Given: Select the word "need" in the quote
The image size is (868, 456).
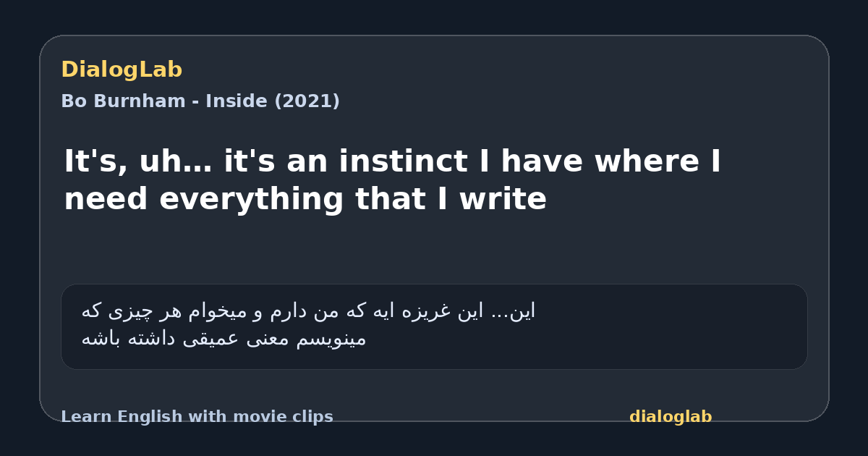Looking at the screenshot, I should point(106,199).
